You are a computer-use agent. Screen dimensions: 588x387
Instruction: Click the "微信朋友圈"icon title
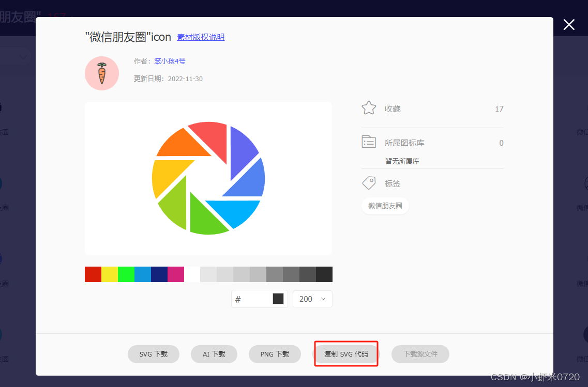click(128, 37)
